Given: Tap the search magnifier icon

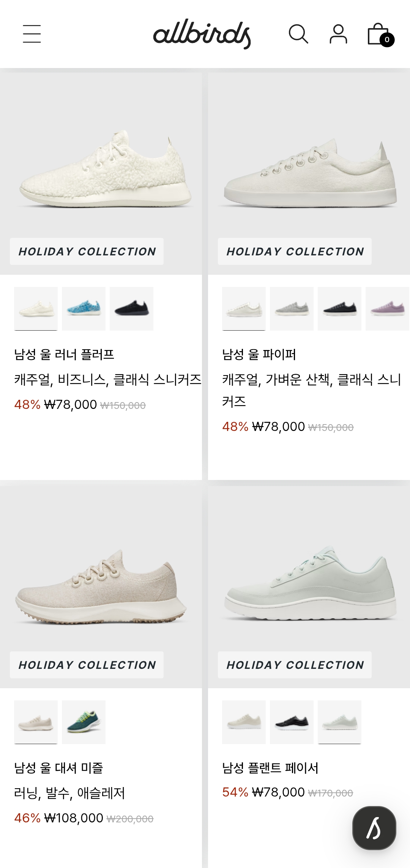Looking at the screenshot, I should point(298,34).
